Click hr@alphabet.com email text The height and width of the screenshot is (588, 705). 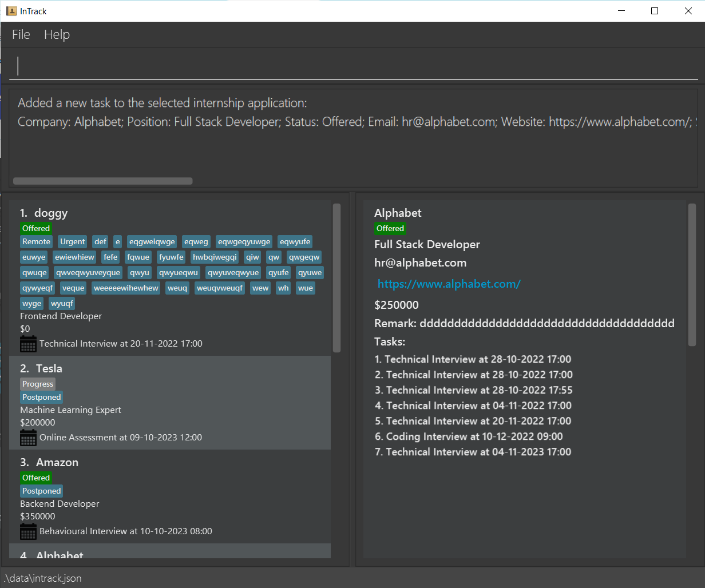click(420, 263)
